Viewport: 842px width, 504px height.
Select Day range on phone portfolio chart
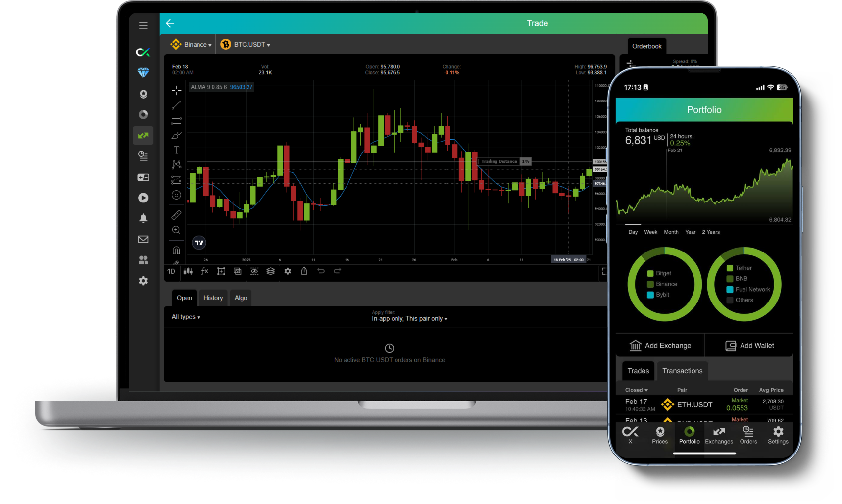pos(633,232)
